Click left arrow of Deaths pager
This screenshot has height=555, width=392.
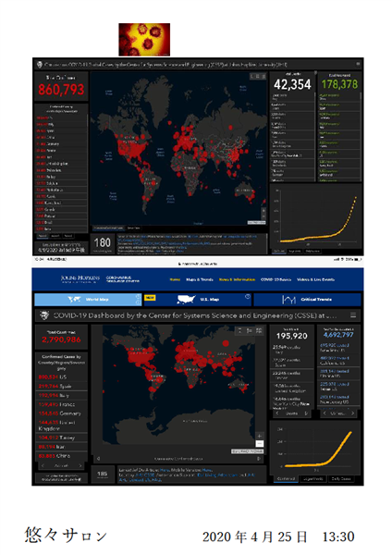tap(277, 413)
